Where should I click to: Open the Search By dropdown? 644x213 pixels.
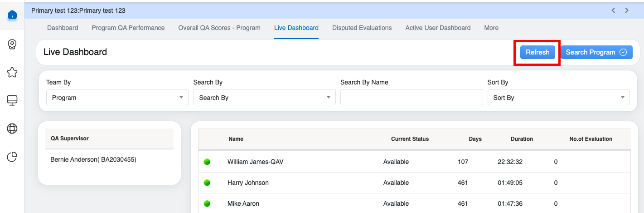[264, 98]
